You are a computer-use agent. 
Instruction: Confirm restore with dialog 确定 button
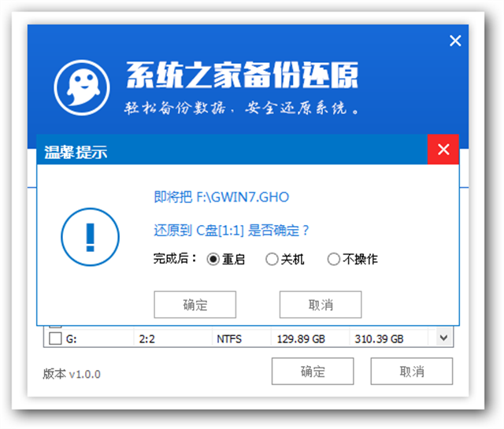(x=195, y=305)
